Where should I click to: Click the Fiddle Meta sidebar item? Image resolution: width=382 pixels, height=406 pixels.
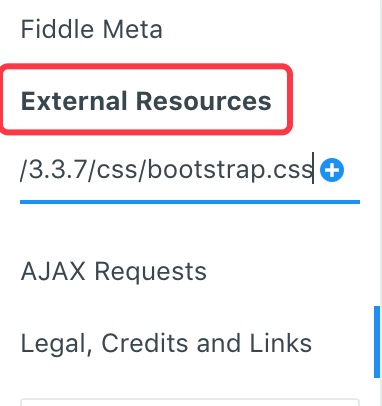(92, 29)
